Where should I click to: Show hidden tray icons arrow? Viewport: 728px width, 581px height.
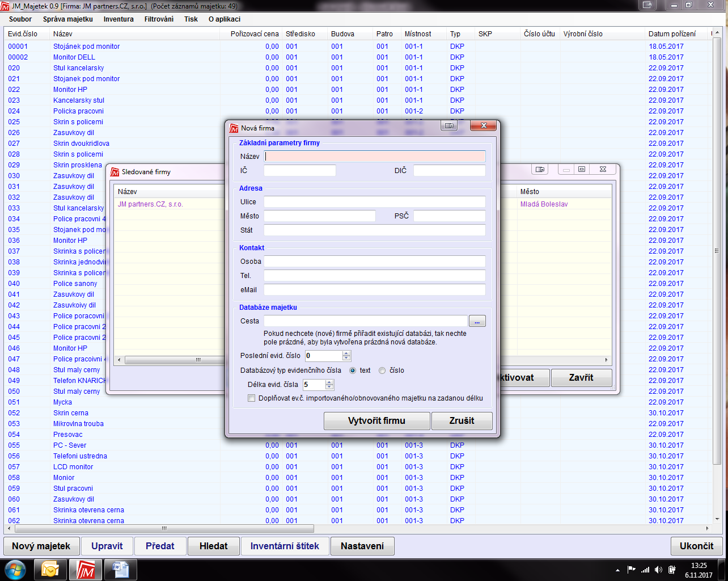(617, 570)
